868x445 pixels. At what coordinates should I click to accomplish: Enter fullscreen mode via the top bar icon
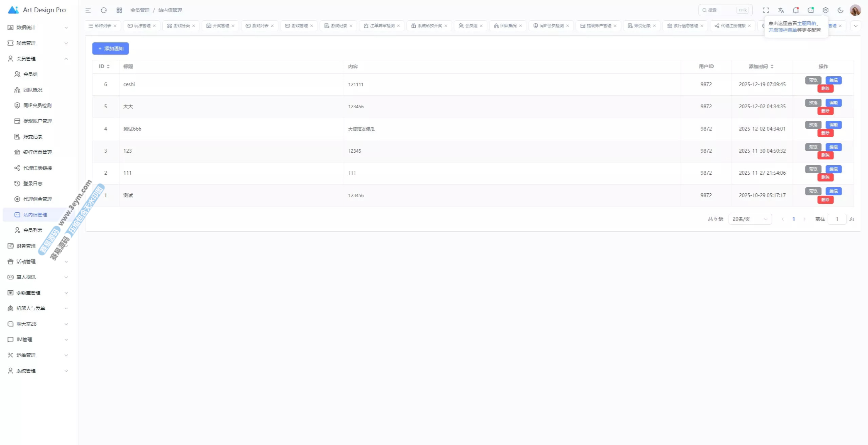pos(766,10)
